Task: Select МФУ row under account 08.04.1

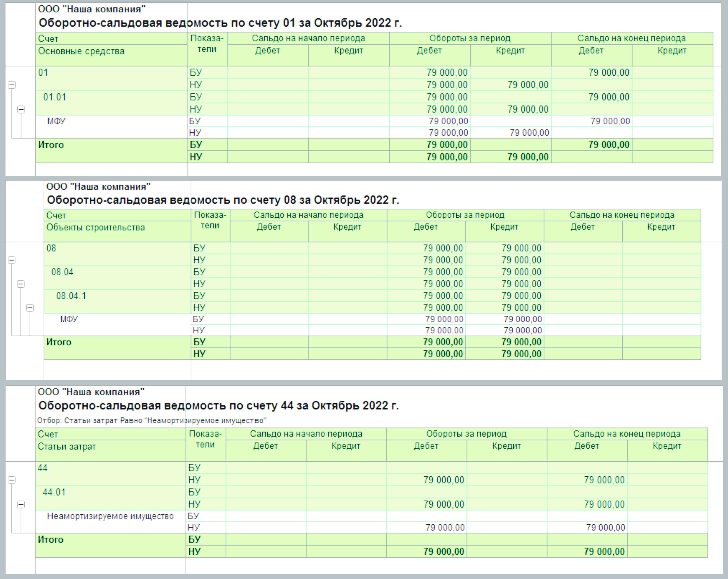Action: pos(118,325)
